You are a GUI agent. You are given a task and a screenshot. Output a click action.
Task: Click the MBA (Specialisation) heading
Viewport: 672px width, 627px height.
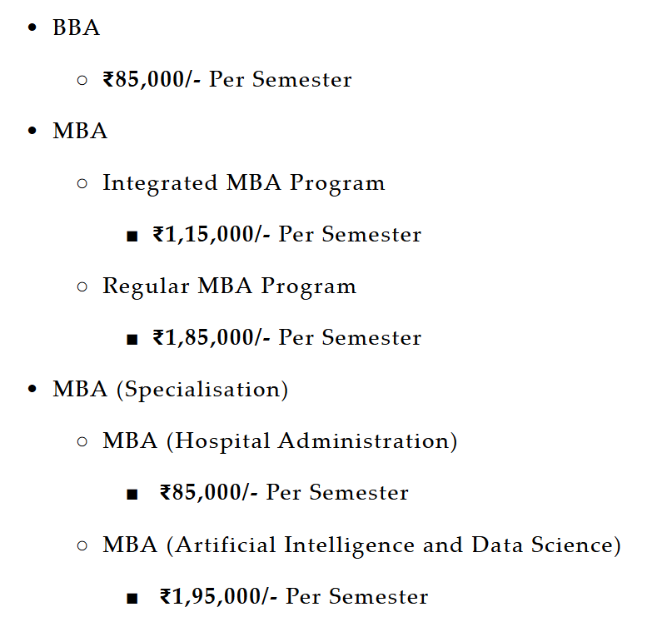coord(170,390)
